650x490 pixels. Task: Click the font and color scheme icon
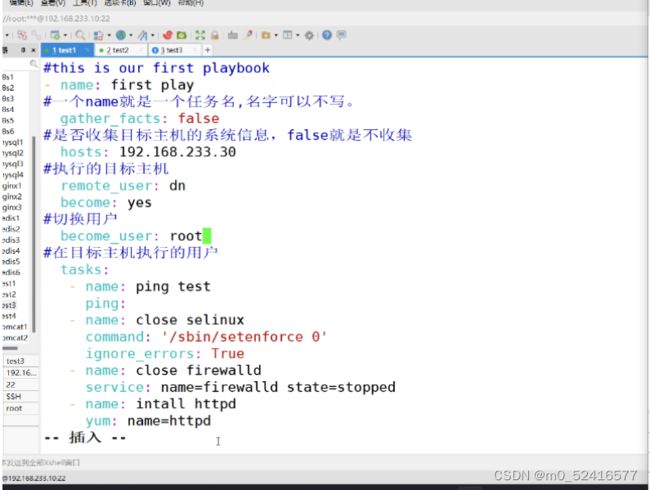tap(143, 35)
